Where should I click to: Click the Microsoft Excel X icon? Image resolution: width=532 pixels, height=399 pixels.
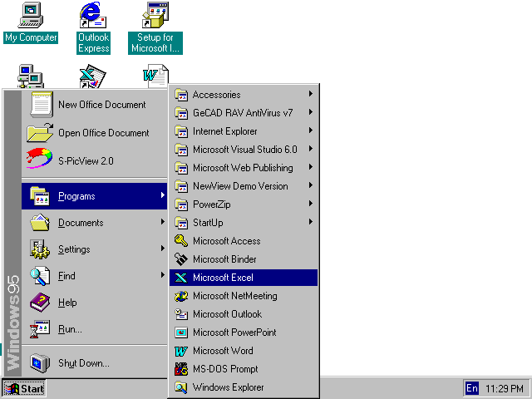[181, 278]
